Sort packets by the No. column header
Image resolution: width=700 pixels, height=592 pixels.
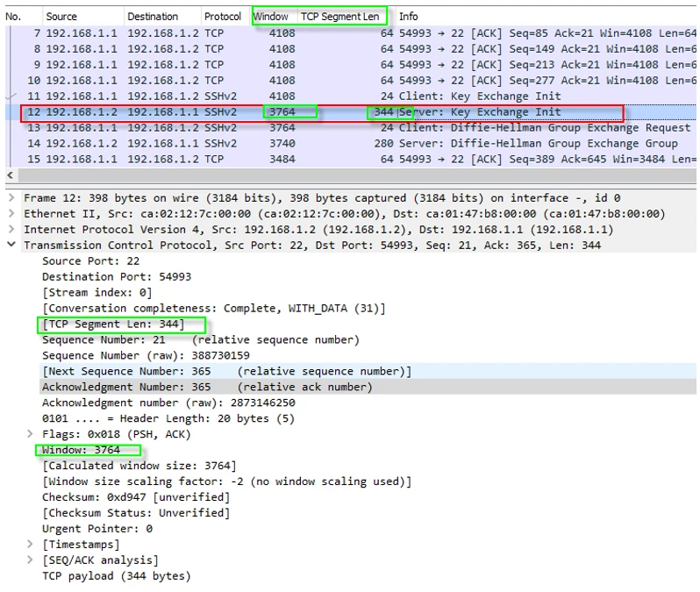click(13, 17)
